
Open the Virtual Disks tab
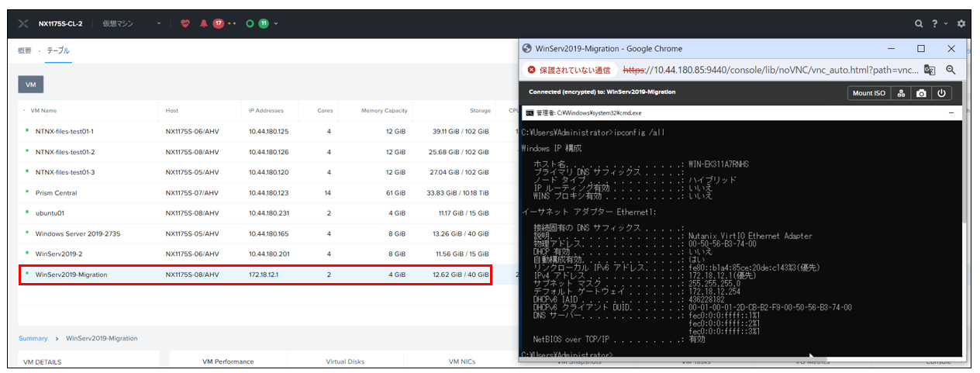(345, 361)
